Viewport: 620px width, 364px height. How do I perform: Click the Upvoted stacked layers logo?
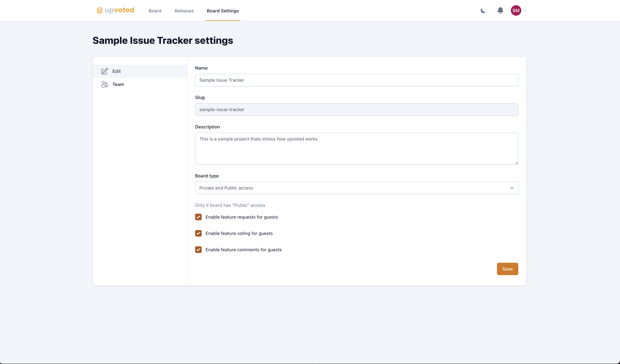pyautogui.click(x=100, y=10)
